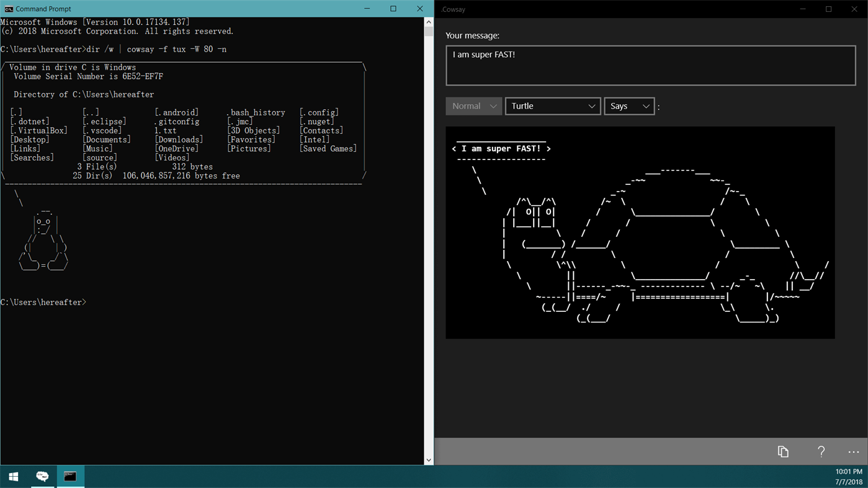The width and height of the screenshot is (868, 488).
Task: Maximize the Command Prompt window
Action: click(x=393, y=9)
